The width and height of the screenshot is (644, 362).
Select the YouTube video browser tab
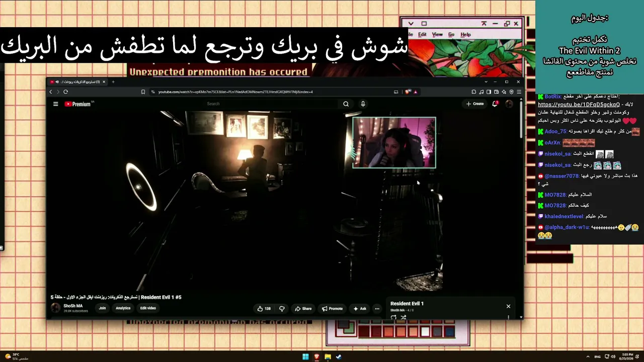78,82
